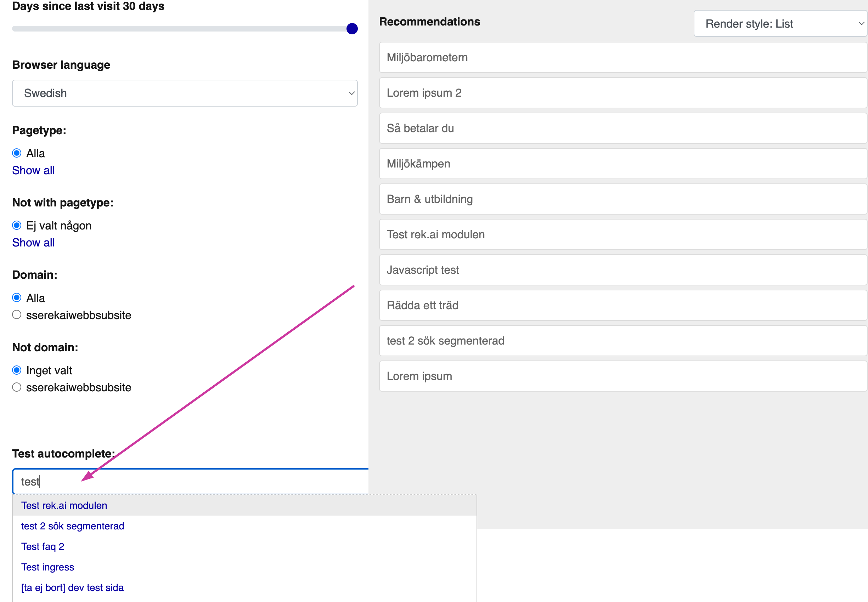
Task: Pick Test rek.ai modulen autocomplete suggestion
Action: pyautogui.click(x=64, y=505)
